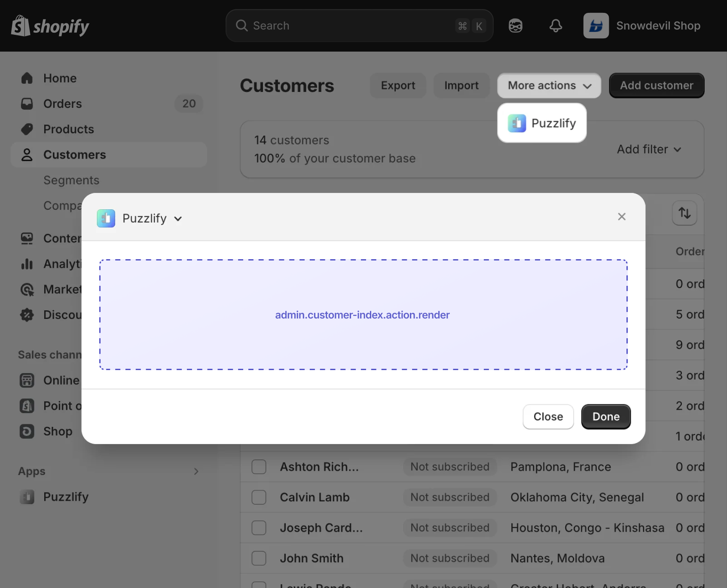
Task: Click the Analytics bar chart icon
Action: [27, 264]
